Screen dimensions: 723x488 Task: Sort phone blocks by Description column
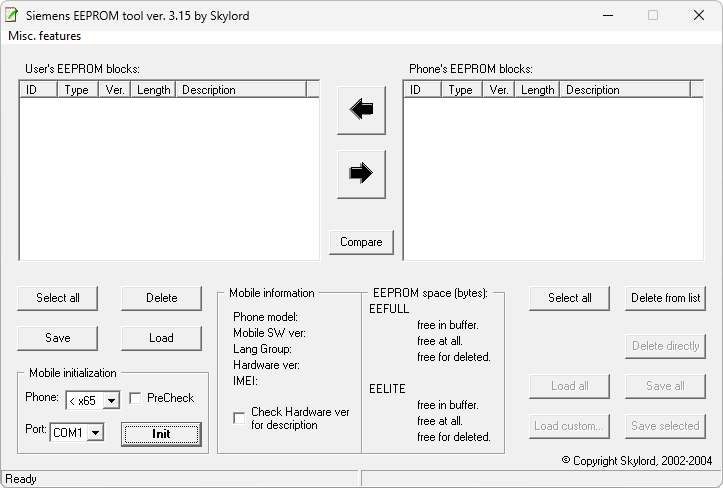(625, 89)
